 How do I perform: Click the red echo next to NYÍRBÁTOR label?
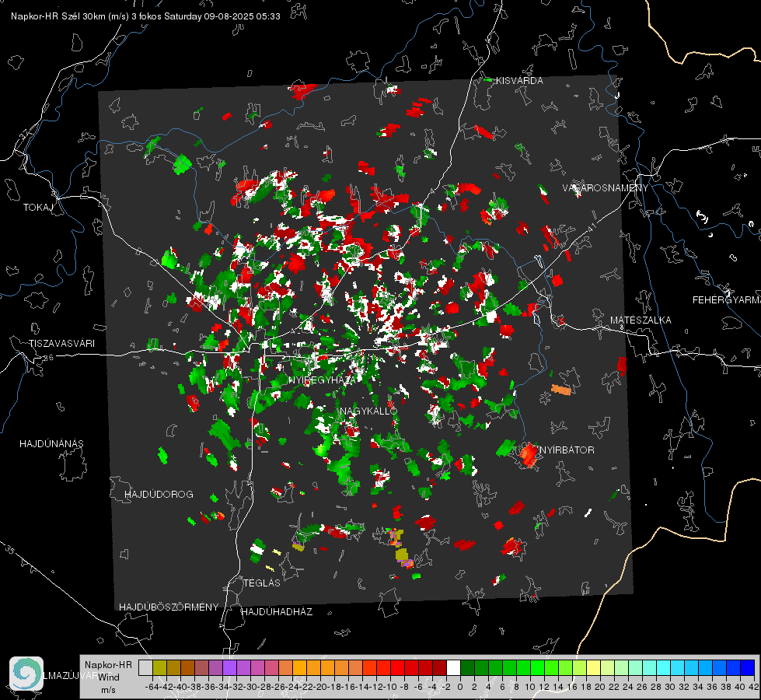click(x=529, y=455)
